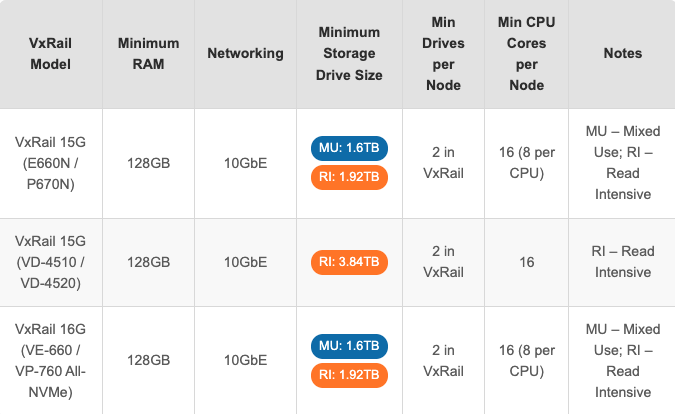
Task: Click the blue MU: 1.6TB badge for E660N / P670N
Action: 349,149
